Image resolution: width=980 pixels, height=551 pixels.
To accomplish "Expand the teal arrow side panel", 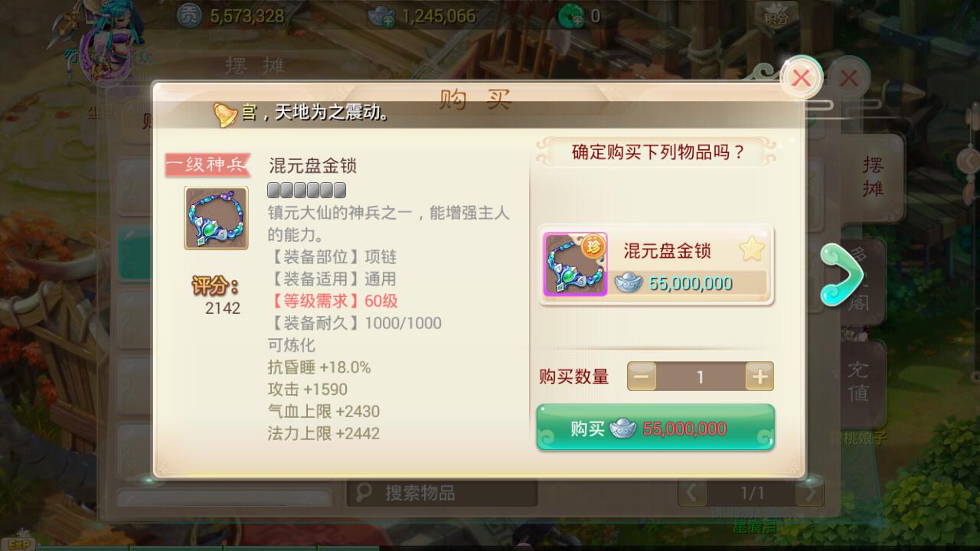I will click(x=841, y=274).
